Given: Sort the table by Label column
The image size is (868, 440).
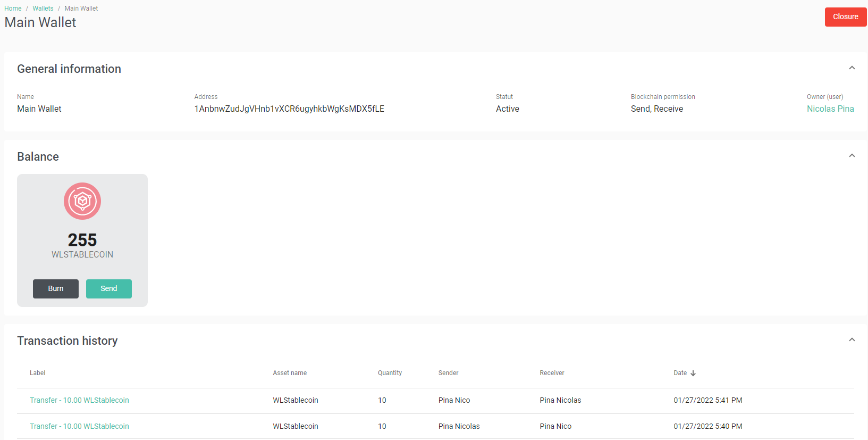Looking at the screenshot, I should tap(38, 373).
